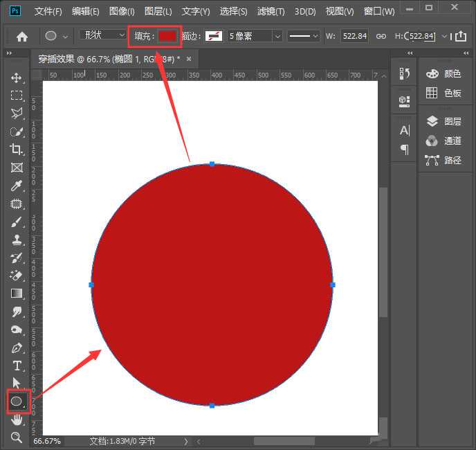Click the Home icon in options bar

point(22,36)
